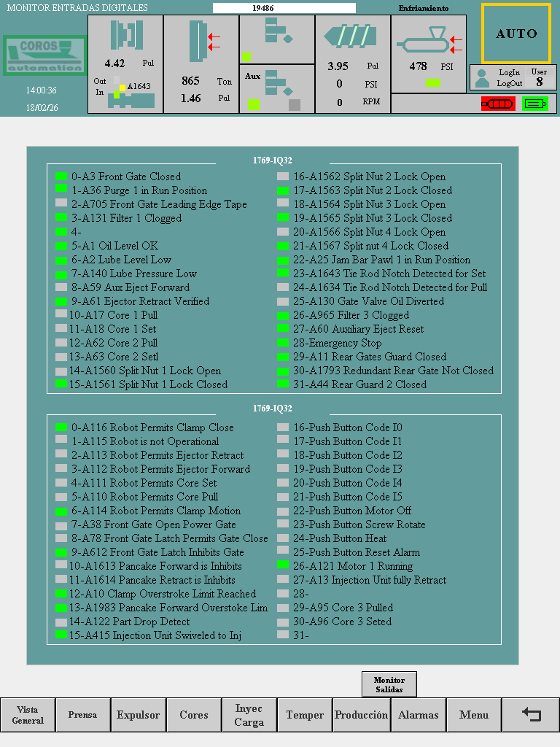Switch to Vista General tab
560x747 pixels.
coord(28,715)
